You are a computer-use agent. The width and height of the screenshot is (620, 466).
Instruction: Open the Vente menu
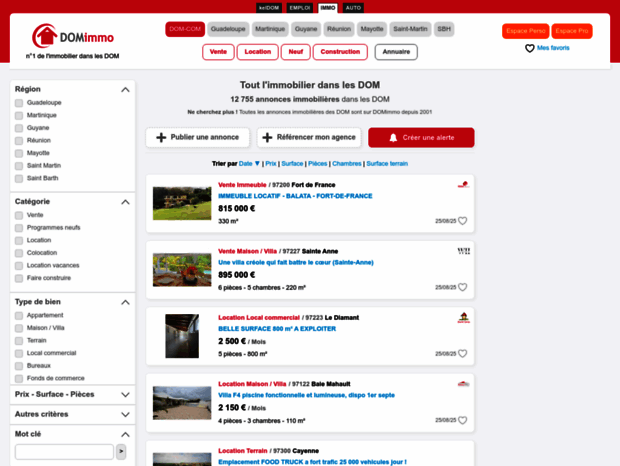[x=218, y=52]
